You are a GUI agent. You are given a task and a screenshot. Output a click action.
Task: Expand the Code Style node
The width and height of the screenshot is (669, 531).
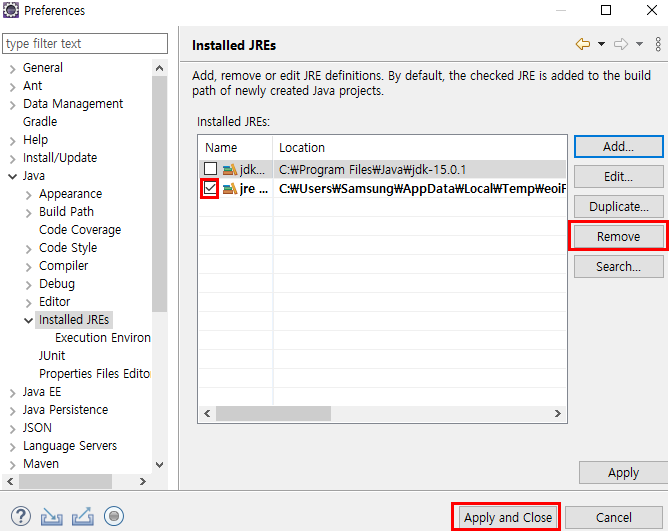(x=29, y=248)
